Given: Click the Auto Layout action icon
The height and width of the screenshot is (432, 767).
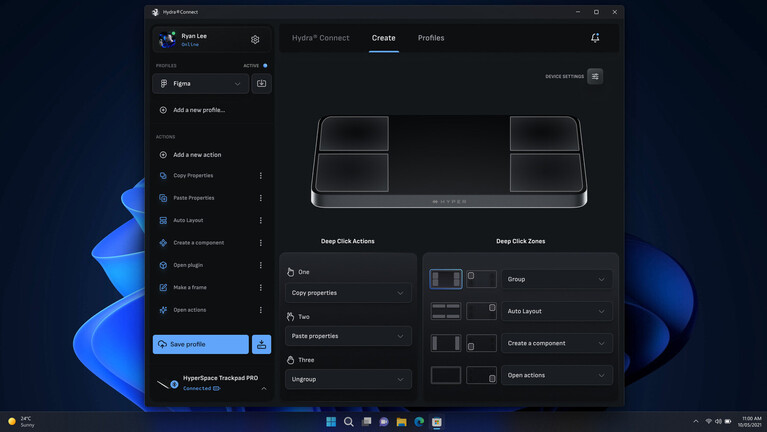Looking at the screenshot, I should pyautogui.click(x=163, y=221).
